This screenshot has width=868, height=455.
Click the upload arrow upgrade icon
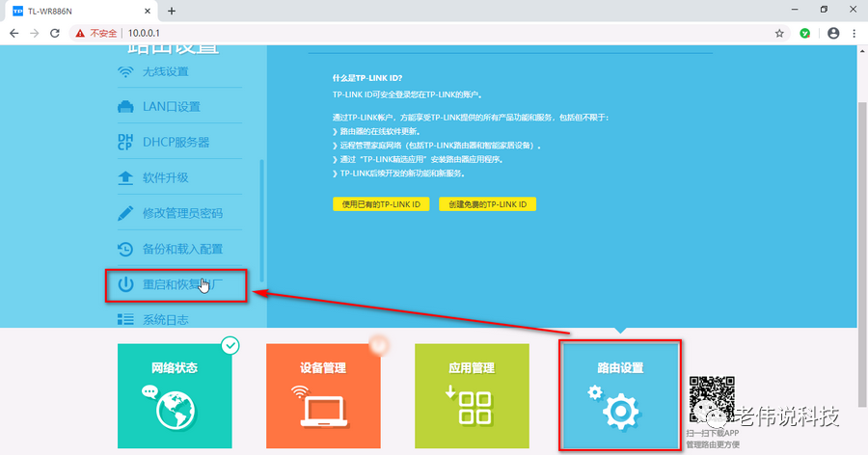(x=125, y=177)
